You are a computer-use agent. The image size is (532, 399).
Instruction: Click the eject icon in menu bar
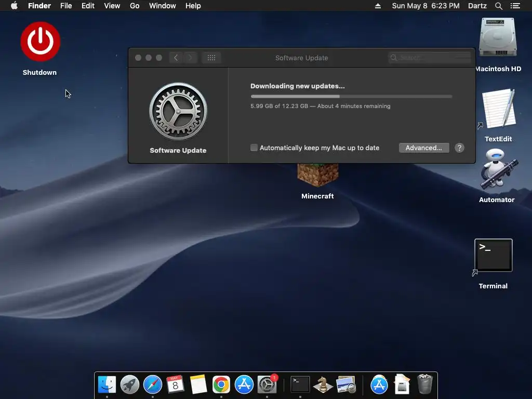tap(378, 6)
